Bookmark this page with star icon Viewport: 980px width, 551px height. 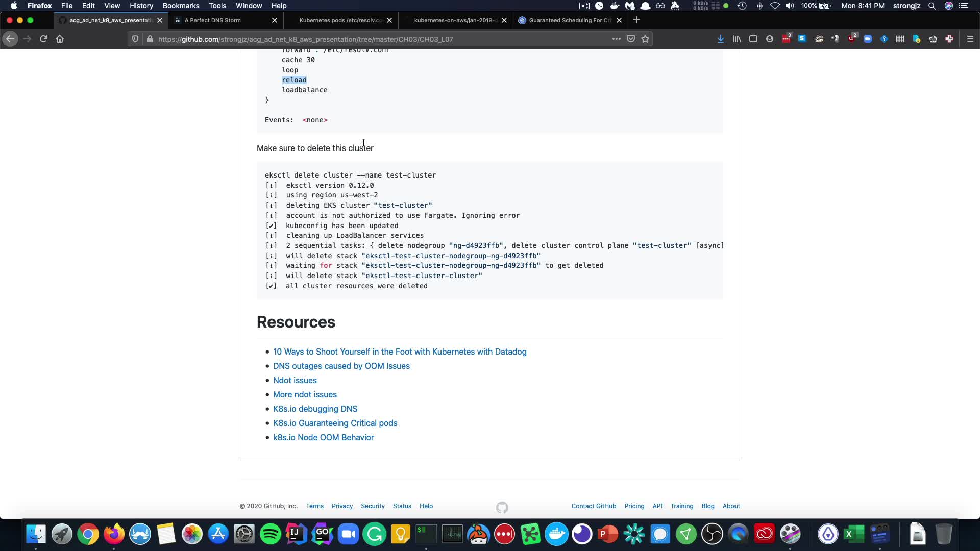pos(645,39)
